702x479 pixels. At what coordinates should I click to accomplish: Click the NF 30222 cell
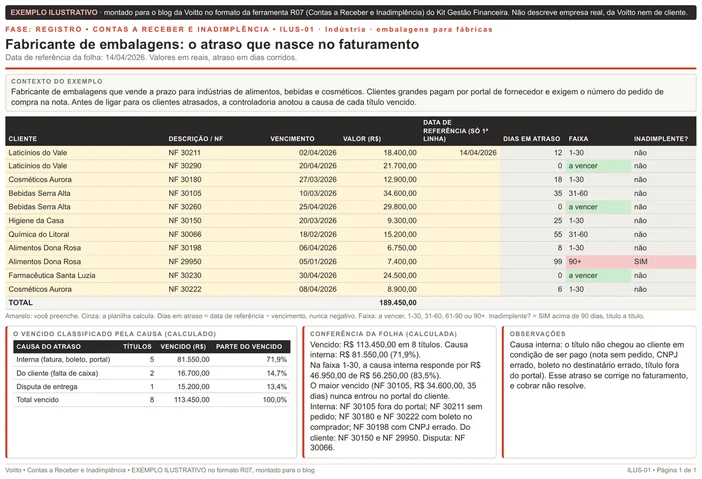185,289
